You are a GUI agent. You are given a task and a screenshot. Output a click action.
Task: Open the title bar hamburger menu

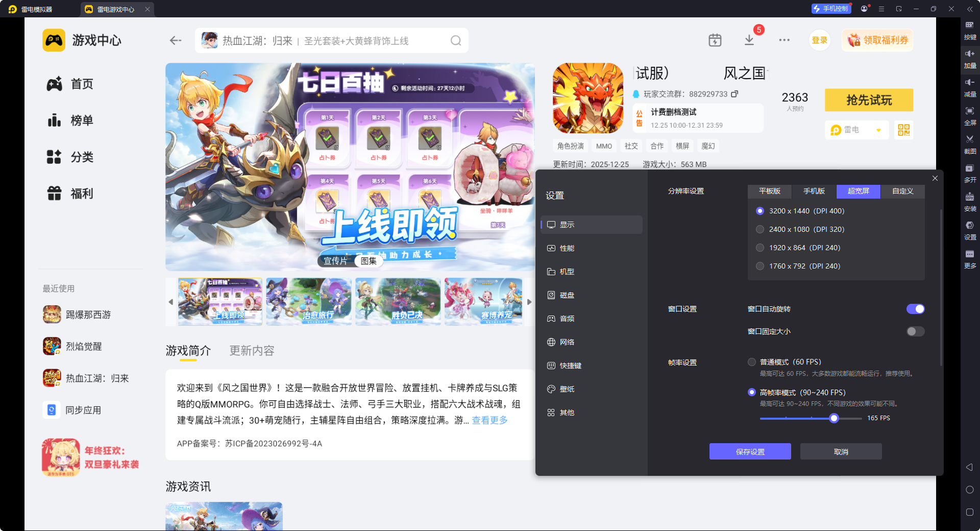881,9
